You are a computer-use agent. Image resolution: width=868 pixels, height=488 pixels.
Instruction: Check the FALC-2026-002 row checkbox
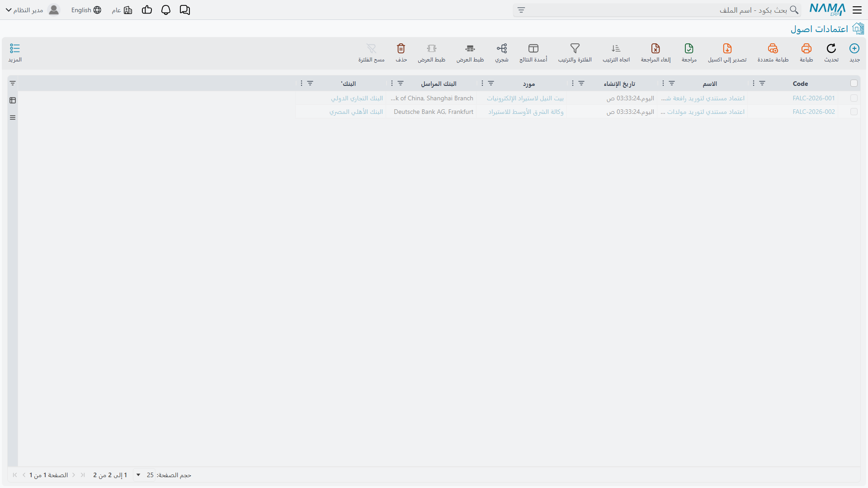coord(854,112)
